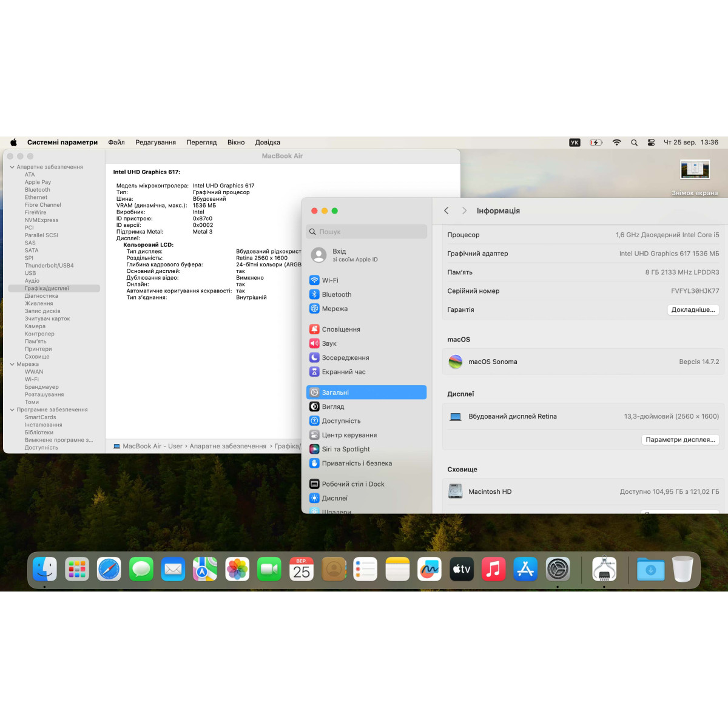Click macOS Sonoma version row
Screen dimensions: 728x728
click(583, 362)
